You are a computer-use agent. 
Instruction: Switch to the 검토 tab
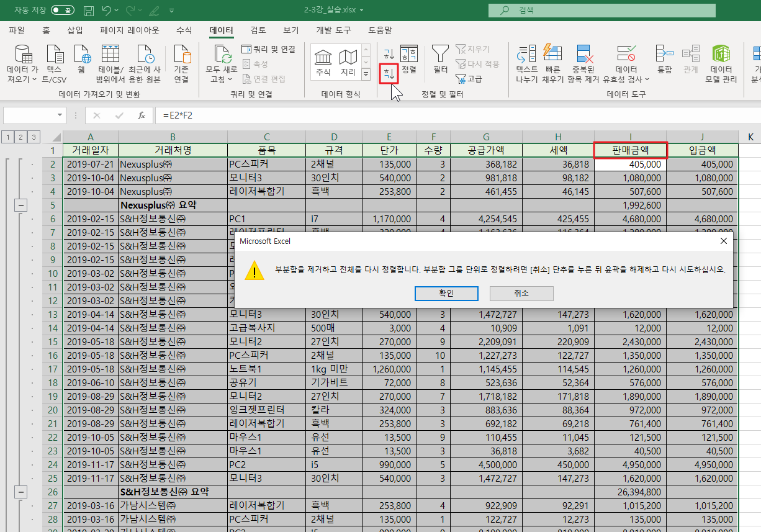click(x=258, y=30)
